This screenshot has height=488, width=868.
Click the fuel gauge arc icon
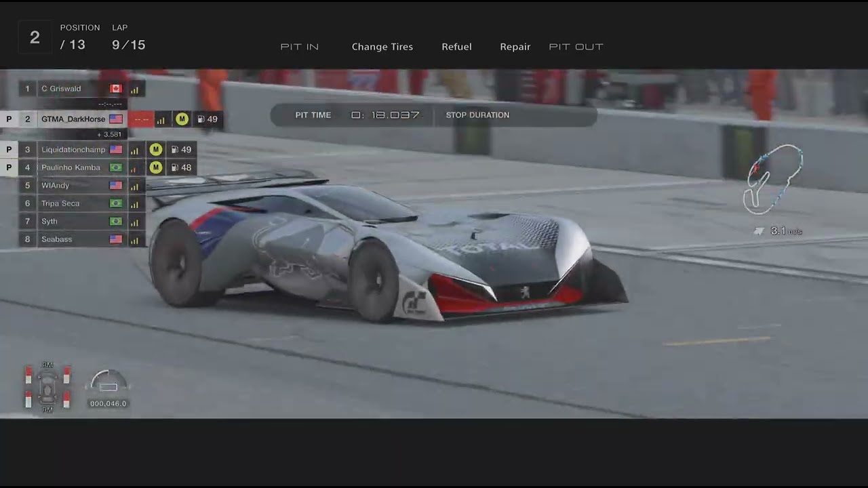point(108,381)
